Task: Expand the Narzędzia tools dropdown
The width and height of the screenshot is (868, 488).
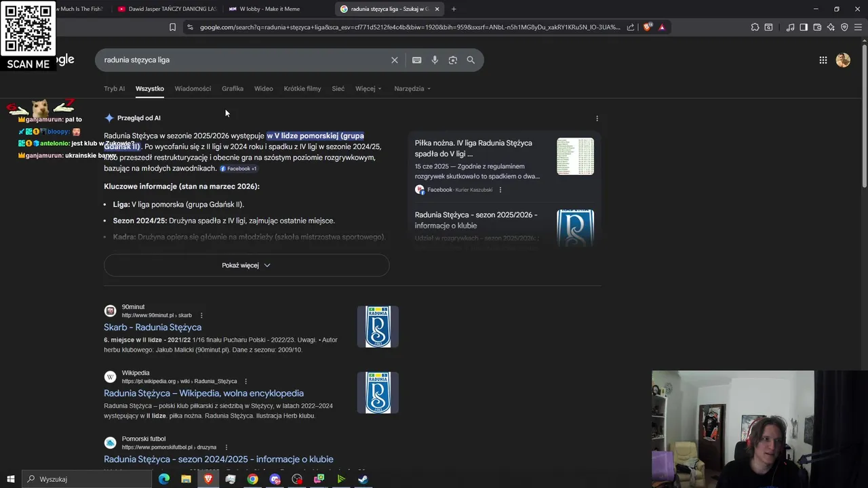Action: [412, 89]
